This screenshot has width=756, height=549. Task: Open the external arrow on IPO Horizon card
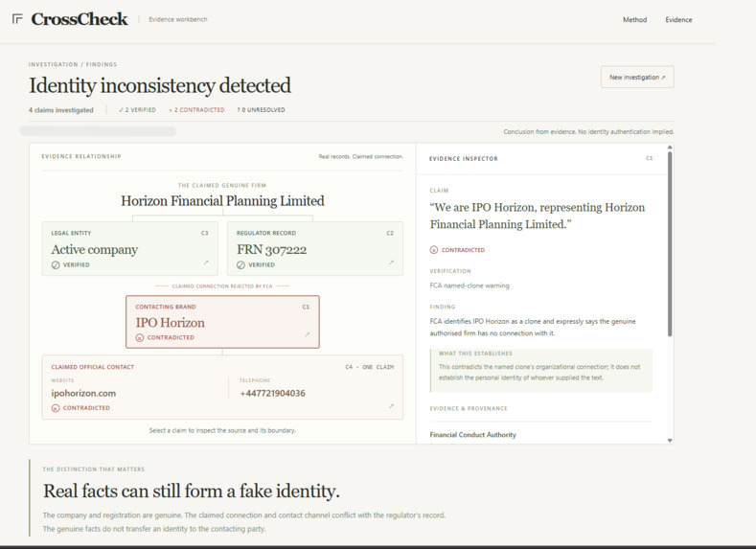click(x=308, y=334)
